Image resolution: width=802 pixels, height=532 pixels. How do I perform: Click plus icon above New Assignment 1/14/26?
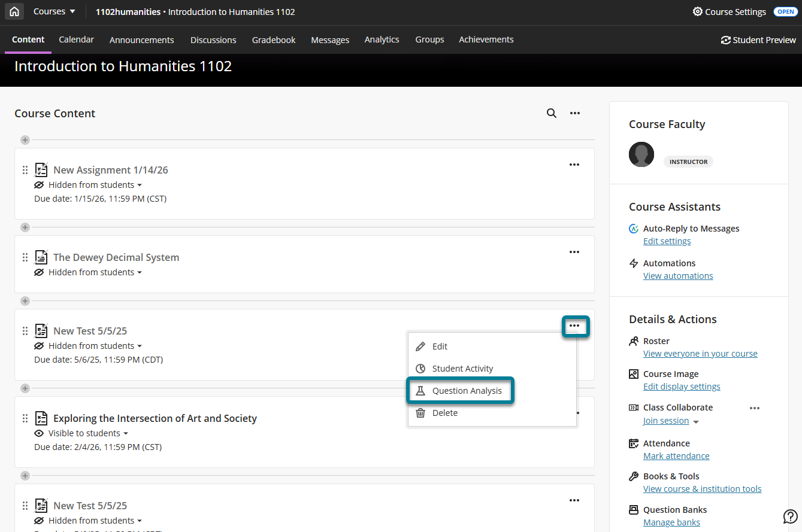pyautogui.click(x=25, y=140)
